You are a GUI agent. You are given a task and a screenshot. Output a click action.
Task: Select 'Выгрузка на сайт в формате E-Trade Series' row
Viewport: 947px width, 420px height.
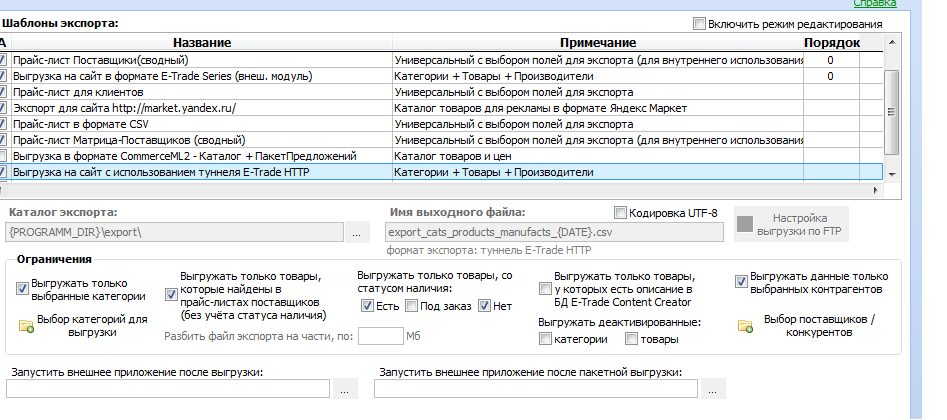(x=441, y=76)
